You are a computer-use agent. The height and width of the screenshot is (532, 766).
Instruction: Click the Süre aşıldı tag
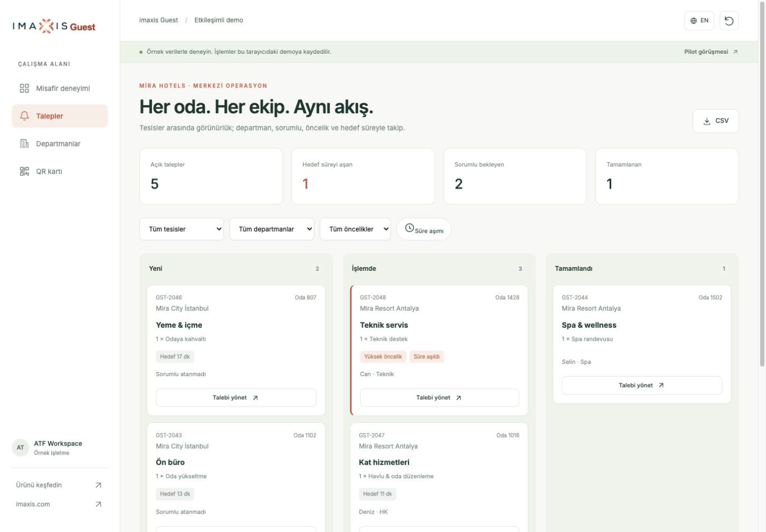pyautogui.click(x=427, y=357)
